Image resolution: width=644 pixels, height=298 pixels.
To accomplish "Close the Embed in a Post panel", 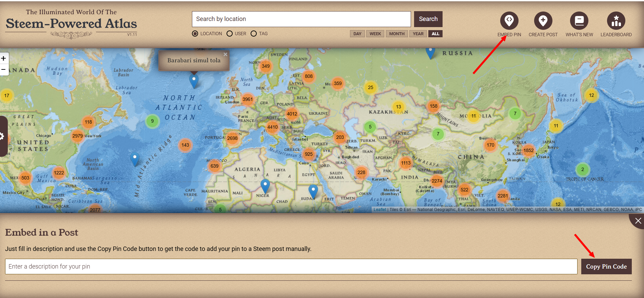I will [638, 221].
